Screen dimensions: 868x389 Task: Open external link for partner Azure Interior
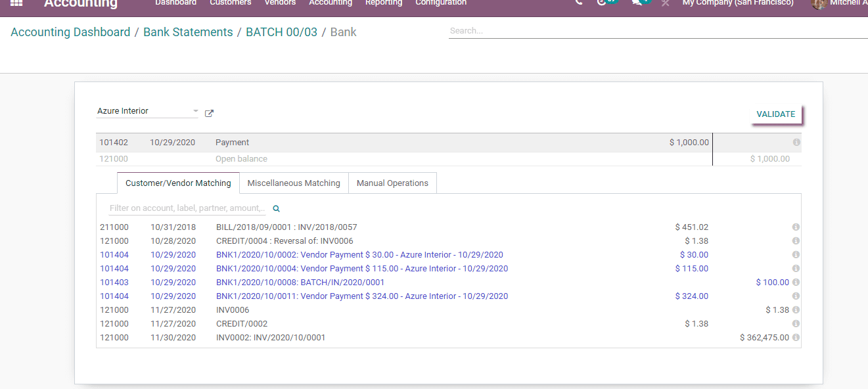pyautogui.click(x=209, y=113)
